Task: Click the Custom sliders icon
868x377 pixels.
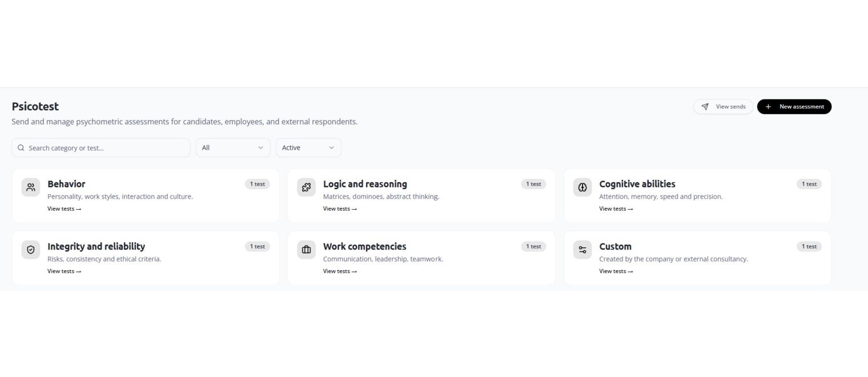Action: (582, 250)
